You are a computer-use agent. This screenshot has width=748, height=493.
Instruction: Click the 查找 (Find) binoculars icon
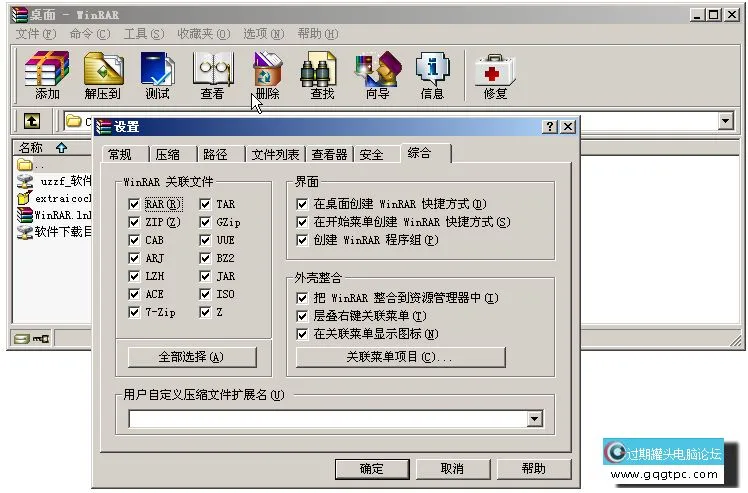322,75
